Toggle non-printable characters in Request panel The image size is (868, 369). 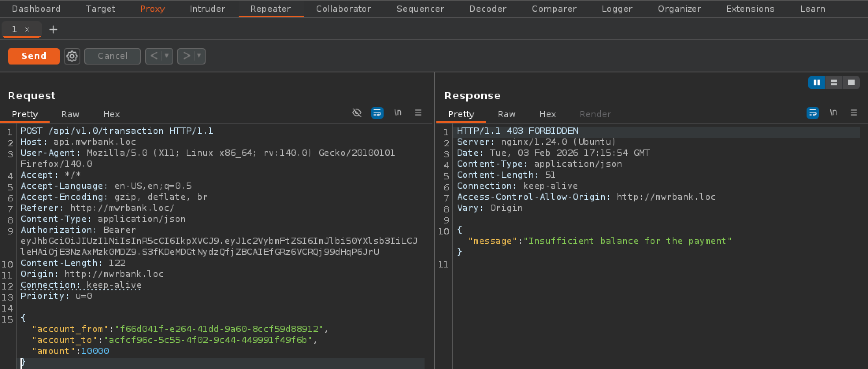[x=398, y=113]
